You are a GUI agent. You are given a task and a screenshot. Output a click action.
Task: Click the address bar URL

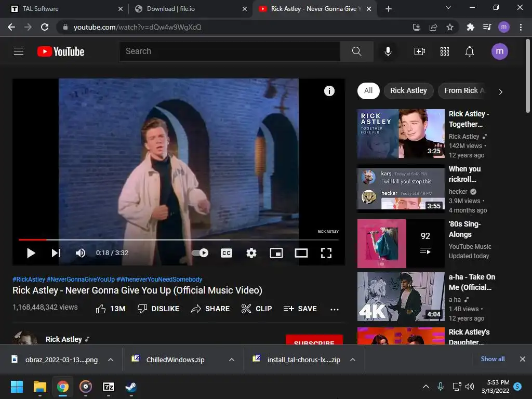coord(137,27)
